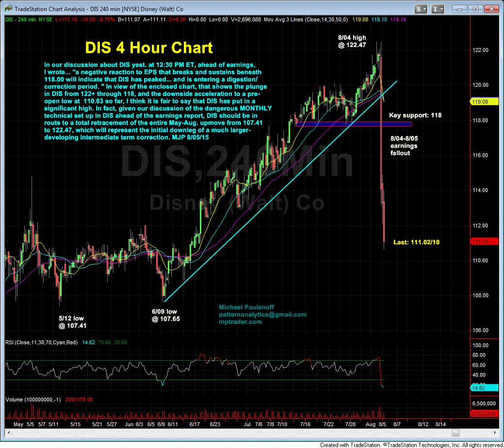
Task: Click the 116.00 price axis label
Action: click(x=480, y=155)
